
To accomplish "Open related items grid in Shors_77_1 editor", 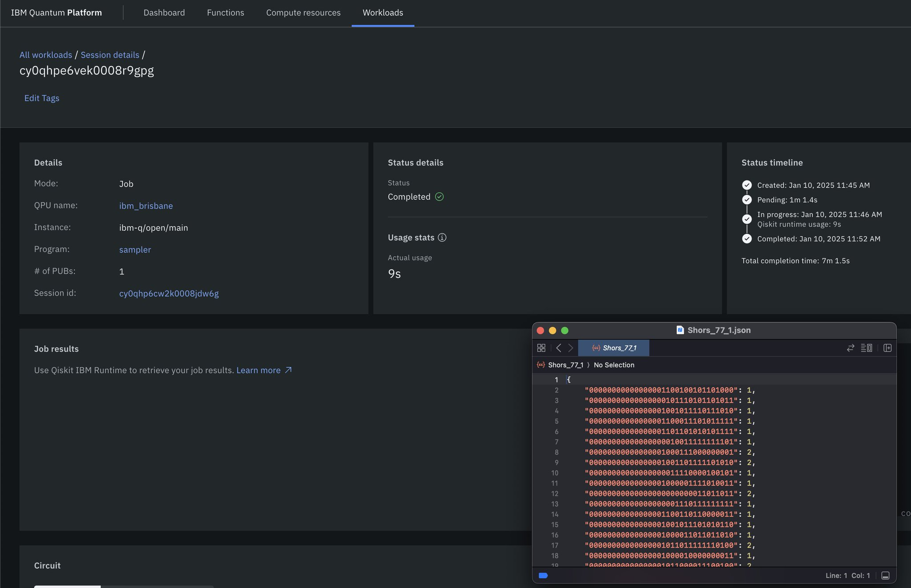I will [x=541, y=348].
